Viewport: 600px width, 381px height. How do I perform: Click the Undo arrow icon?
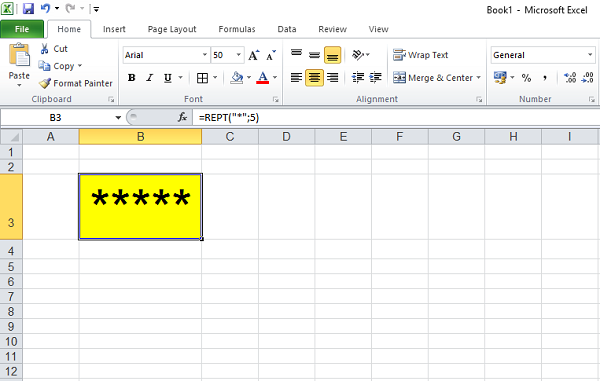tap(46, 8)
